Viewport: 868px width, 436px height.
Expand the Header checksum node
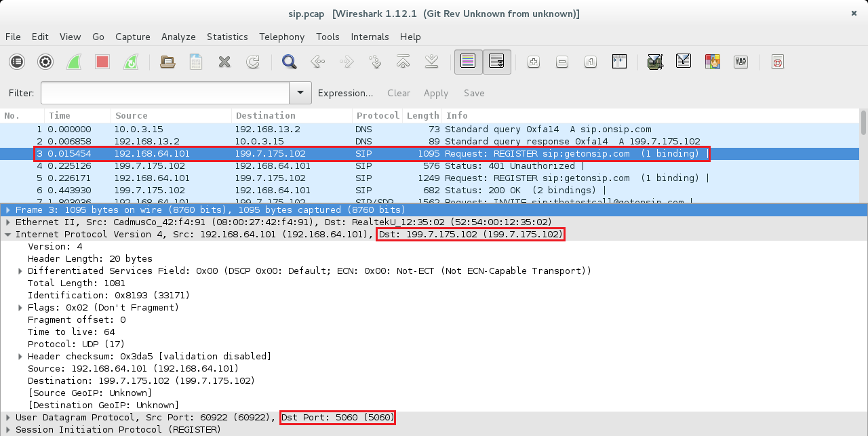point(20,357)
